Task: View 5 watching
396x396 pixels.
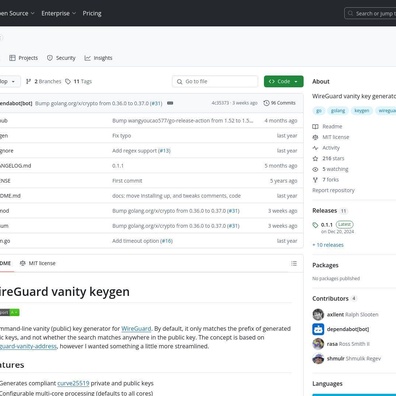Action: (335, 169)
